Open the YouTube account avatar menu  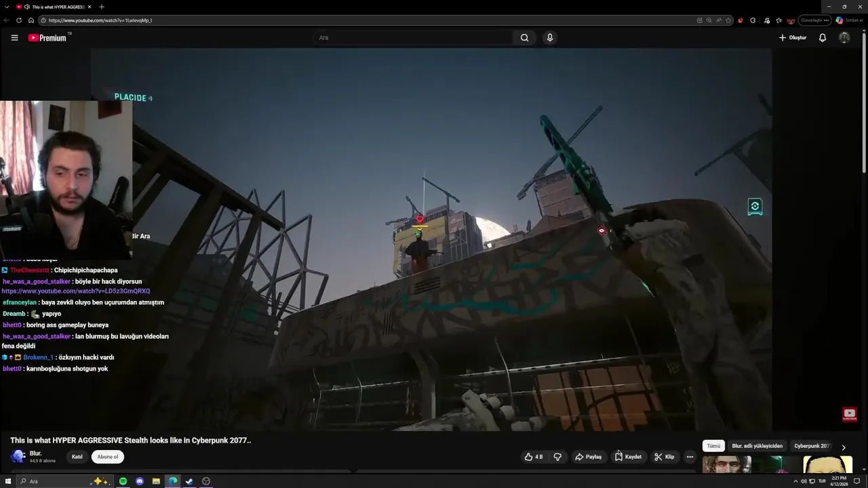click(x=844, y=38)
